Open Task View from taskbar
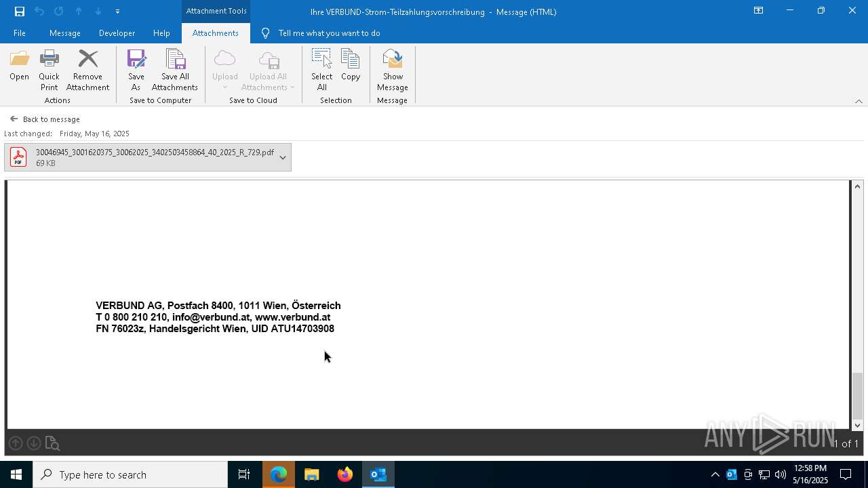Viewport: 868px width, 488px height. [x=244, y=474]
